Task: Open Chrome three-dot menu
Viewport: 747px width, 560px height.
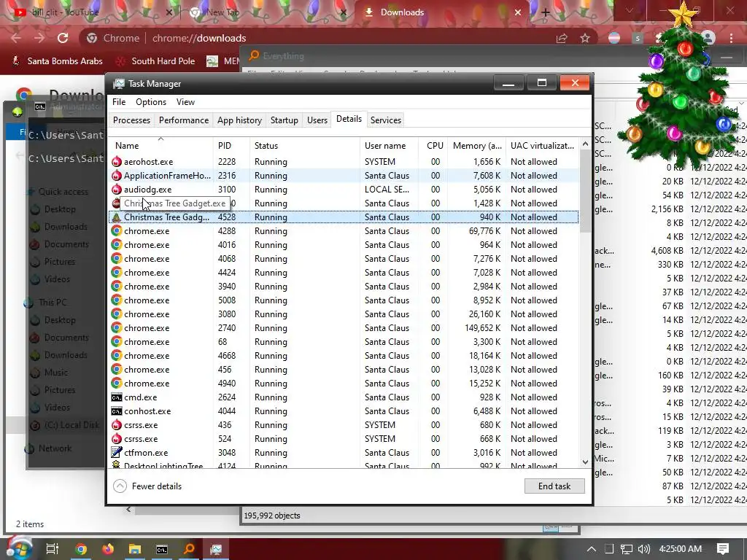Action: click(x=731, y=38)
